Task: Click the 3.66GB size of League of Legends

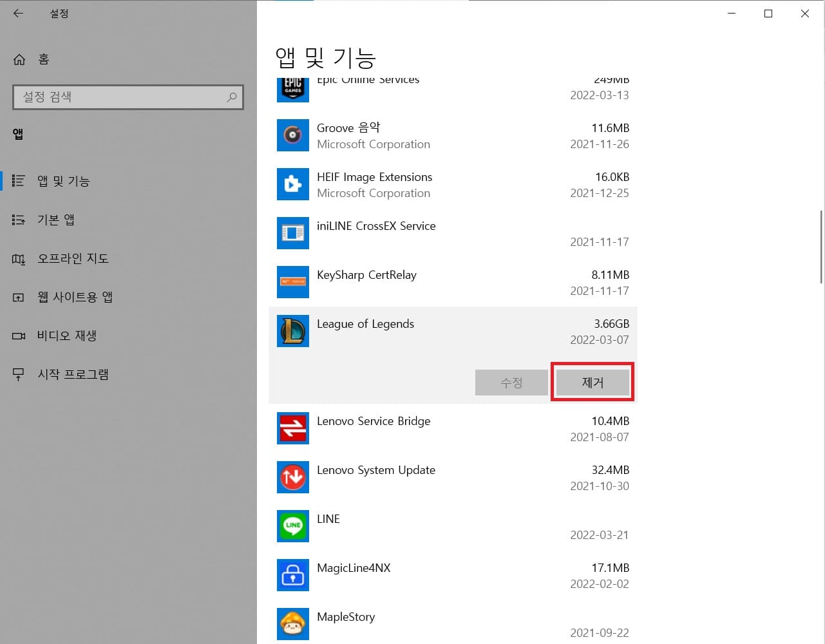Action: tap(611, 324)
